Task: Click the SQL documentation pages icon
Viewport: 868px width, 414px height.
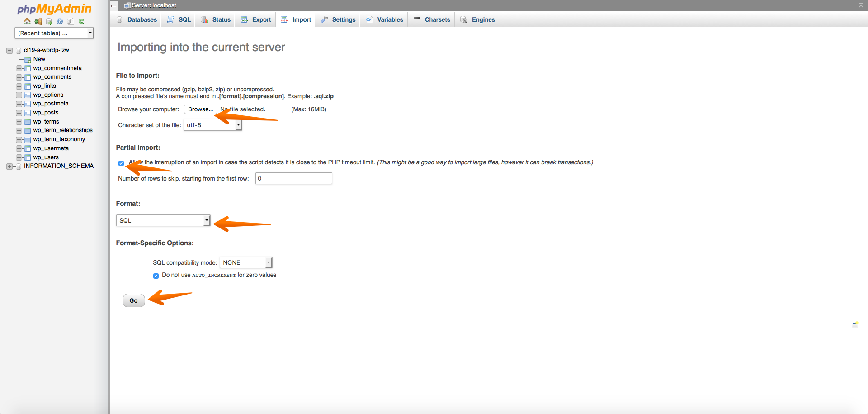Action: [70, 21]
